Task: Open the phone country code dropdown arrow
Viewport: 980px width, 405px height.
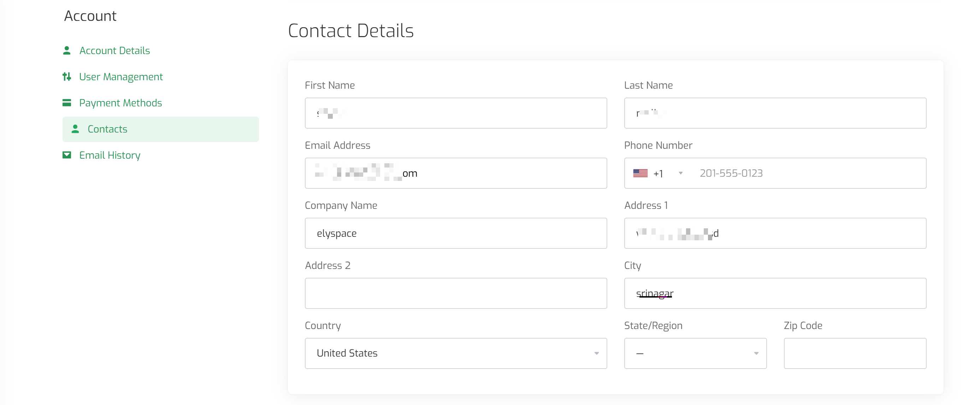Action: click(x=681, y=173)
